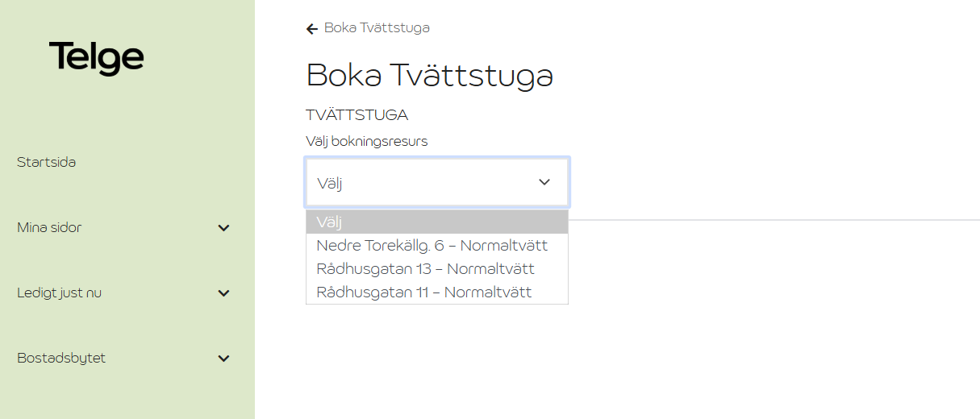Select Rådhusgatan 11 – Normaltvätt option
The width and height of the screenshot is (980, 419).
tap(424, 292)
